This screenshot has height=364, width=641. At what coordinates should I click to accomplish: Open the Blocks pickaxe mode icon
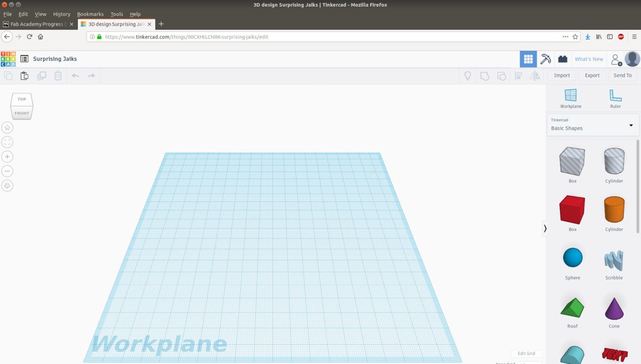point(545,59)
